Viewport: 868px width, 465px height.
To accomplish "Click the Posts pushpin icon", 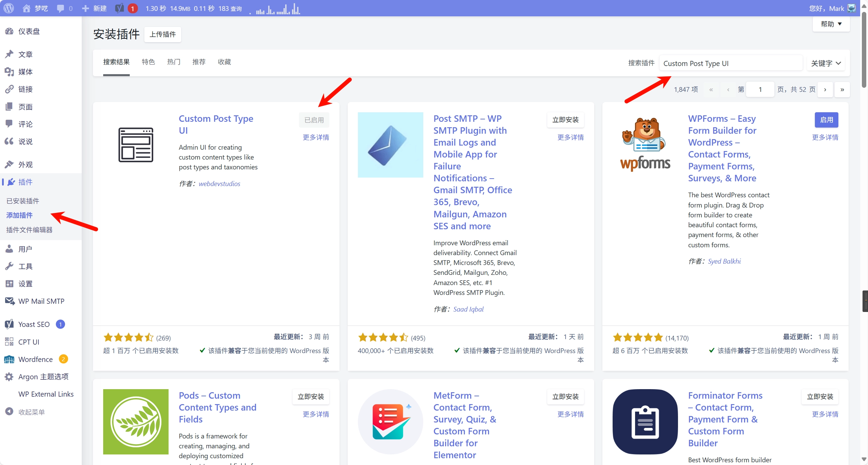I will [x=9, y=54].
